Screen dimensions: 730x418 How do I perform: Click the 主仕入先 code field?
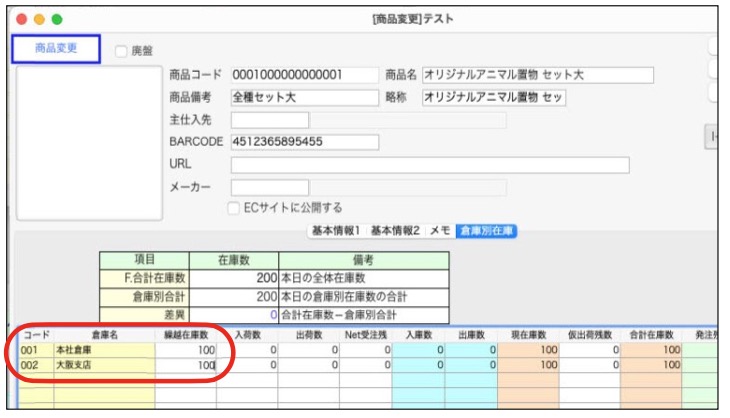click(269, 120)
